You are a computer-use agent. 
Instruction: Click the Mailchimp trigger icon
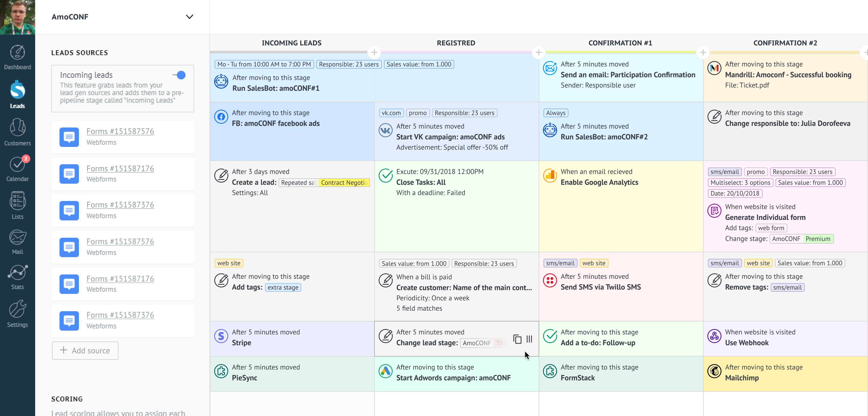[714, 371]
